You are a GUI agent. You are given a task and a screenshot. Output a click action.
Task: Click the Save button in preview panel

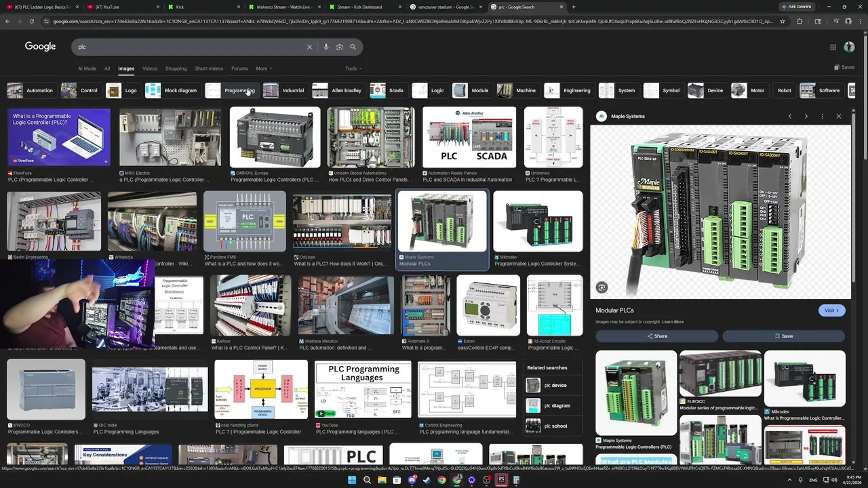[783, 336]
